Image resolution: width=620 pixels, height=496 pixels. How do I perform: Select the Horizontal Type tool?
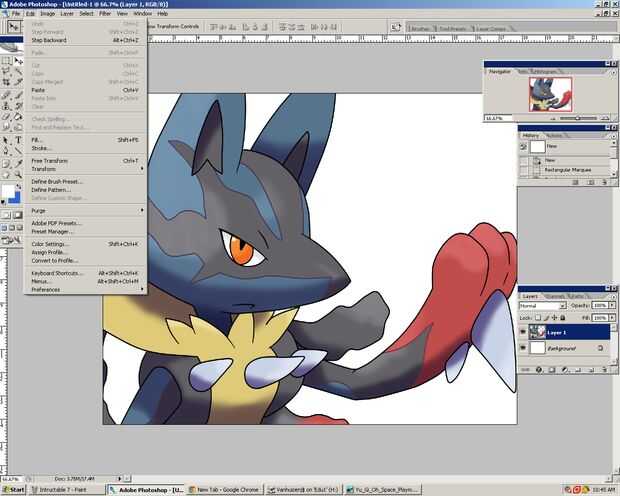[18, 140]
